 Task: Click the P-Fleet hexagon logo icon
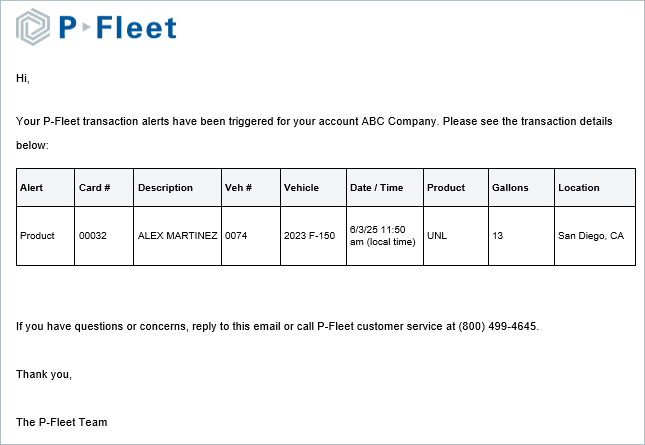tap(33, 28)
